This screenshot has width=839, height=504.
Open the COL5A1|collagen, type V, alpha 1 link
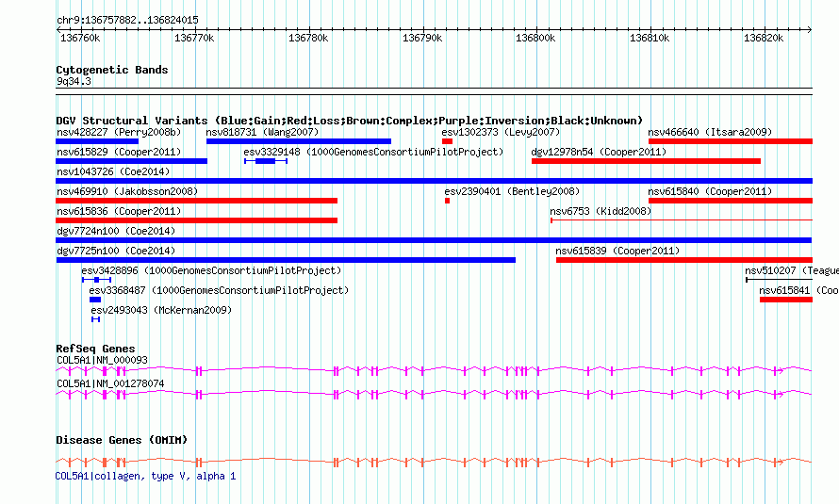click(145, 476)
